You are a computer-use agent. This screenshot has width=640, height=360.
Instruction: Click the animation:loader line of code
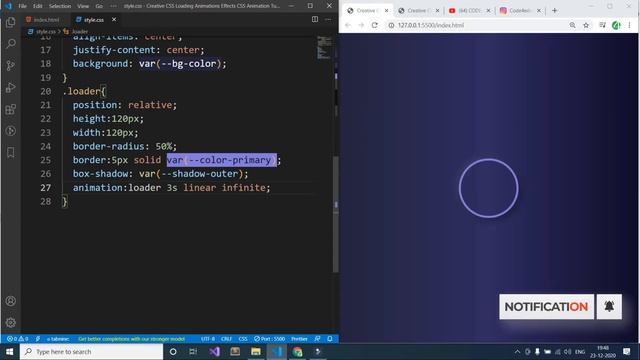coord(171,187)
